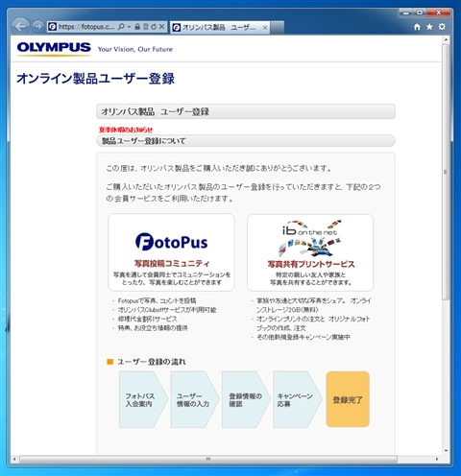Refresh the page with the reload icon
This screenshot has height=476, width=461.
[154, 27]
